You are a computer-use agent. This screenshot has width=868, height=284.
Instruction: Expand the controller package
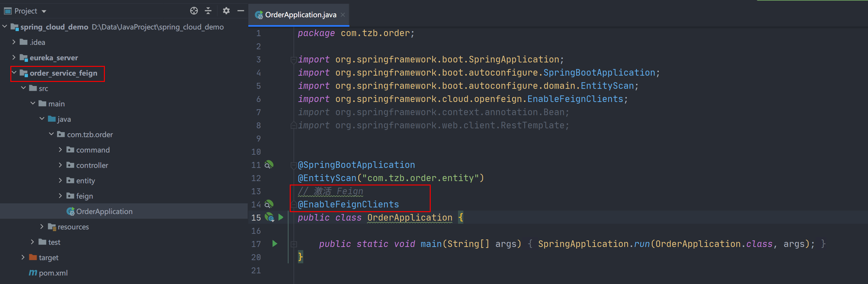[60, 165]
